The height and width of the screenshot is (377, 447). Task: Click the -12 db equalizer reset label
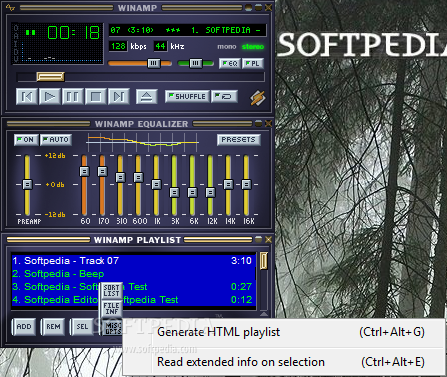click(55, 215)
